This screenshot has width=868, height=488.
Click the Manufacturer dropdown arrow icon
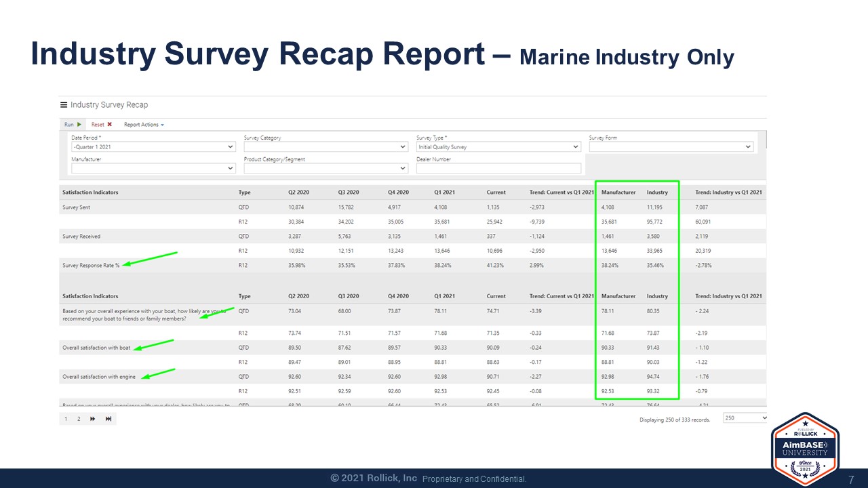(229, 167)
